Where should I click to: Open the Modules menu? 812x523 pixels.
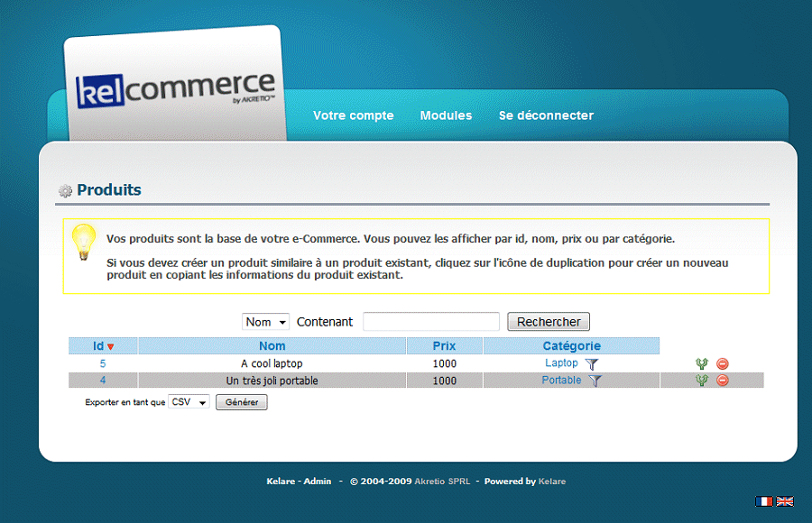446,115
